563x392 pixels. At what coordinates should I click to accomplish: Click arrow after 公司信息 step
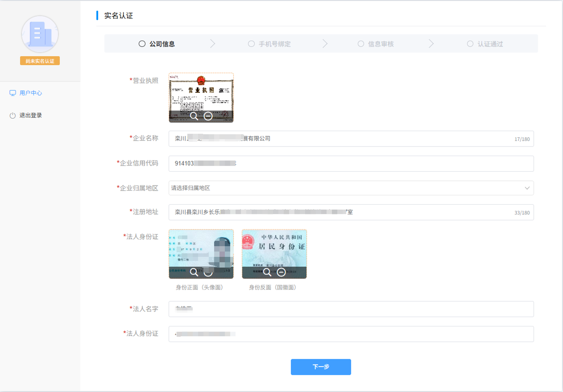(x=213, y=44)
